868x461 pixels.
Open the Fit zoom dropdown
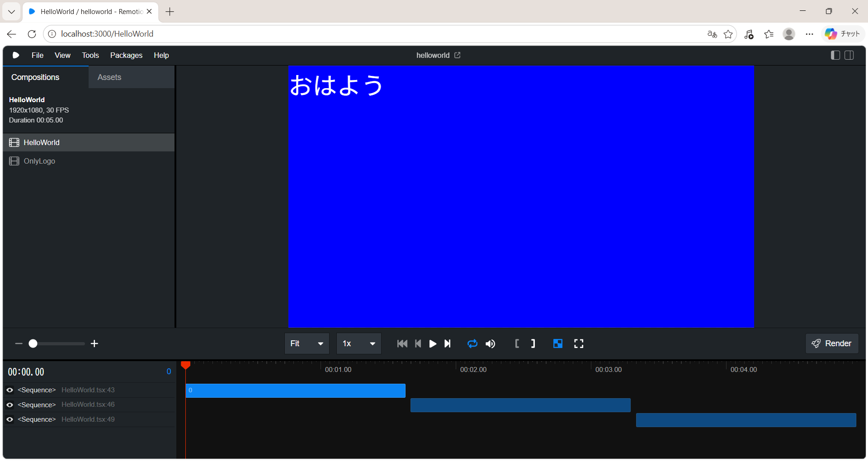pyautogui.click(x=307, y=344)
